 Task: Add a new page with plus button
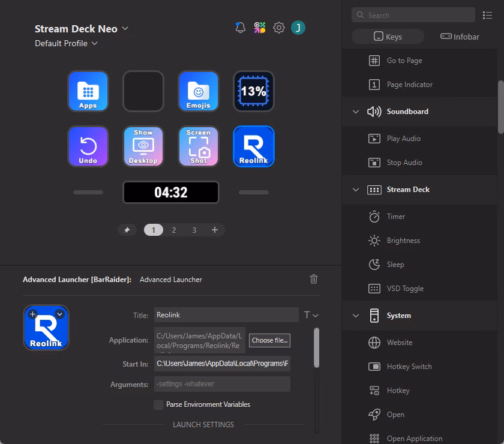[214, 230]
